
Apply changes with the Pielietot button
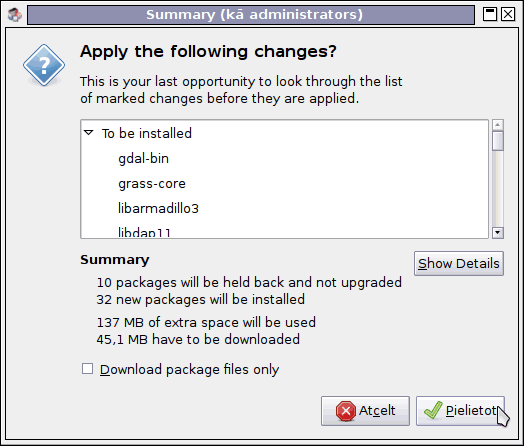(x=460, y=411)
